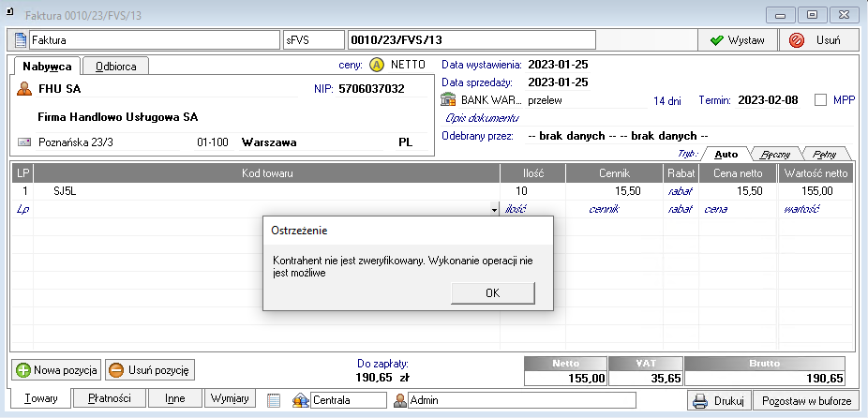Viewport: 868px width, 418px height.
Task: Open the Kod towaru dropdown arrow
Action: click(x=494, y=210)
